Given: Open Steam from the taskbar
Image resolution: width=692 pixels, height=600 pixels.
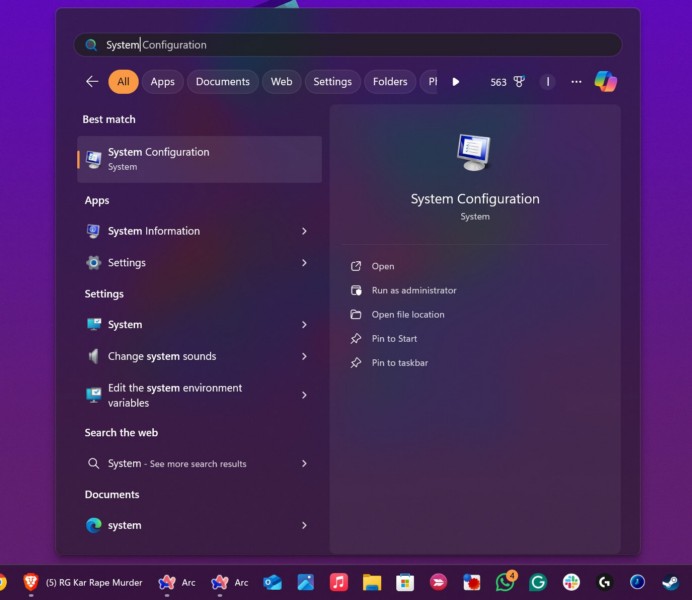Looking at the screenshot, I should (670, 582).
